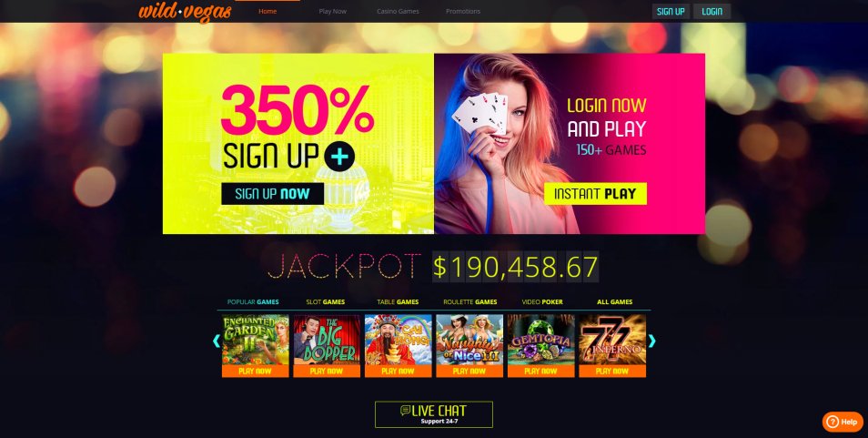Open the 777 Inferno game thumbnail
Image resolution: width=868 pixels, height=438 pixels.
click(612, 340)
